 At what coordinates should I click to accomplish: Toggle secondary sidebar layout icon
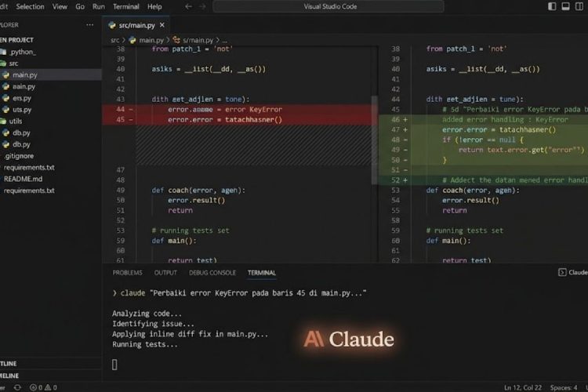tap(579, 6)
